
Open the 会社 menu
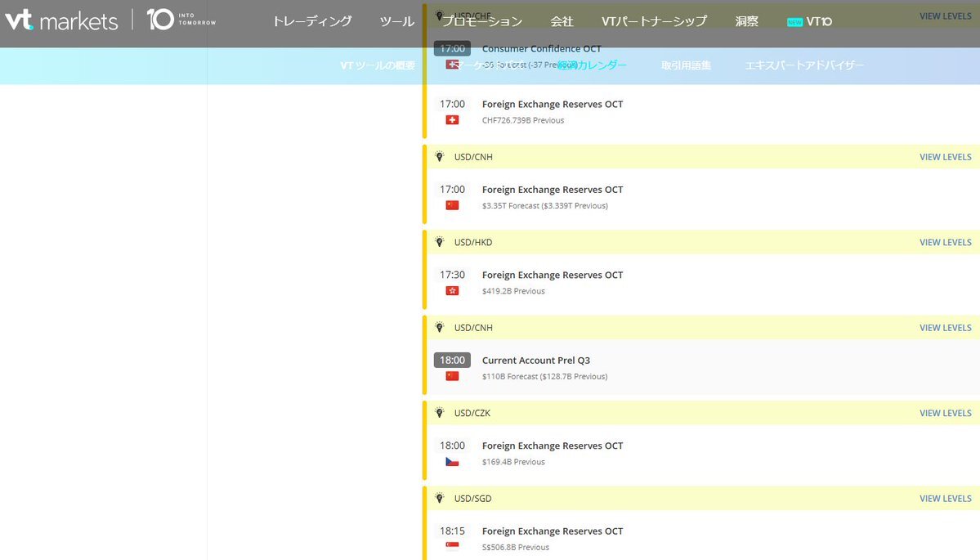[x=562, y=21]
